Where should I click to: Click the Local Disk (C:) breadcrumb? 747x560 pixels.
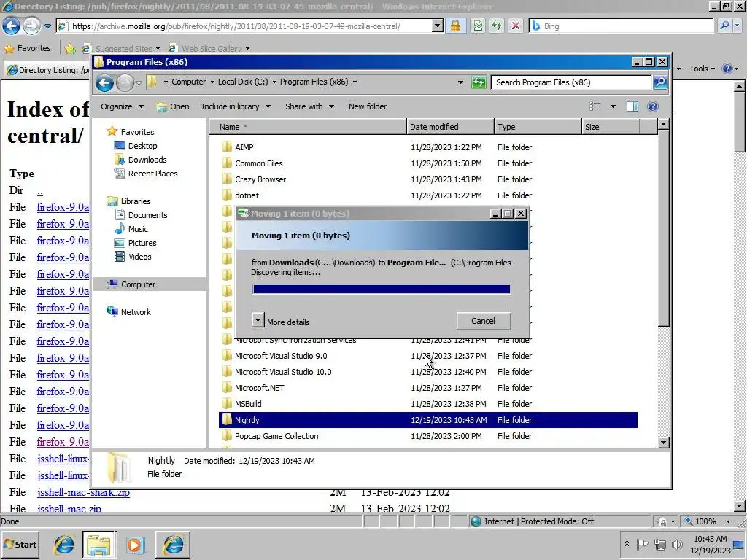point(243,82)
